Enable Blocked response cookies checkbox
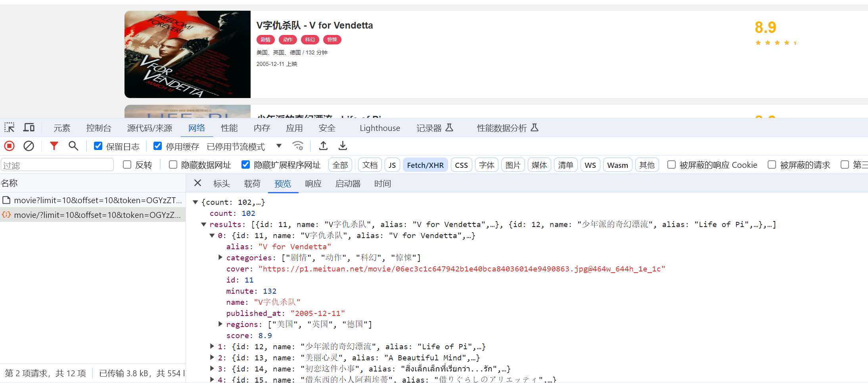The image size is (868, 383). click(671, 165)
